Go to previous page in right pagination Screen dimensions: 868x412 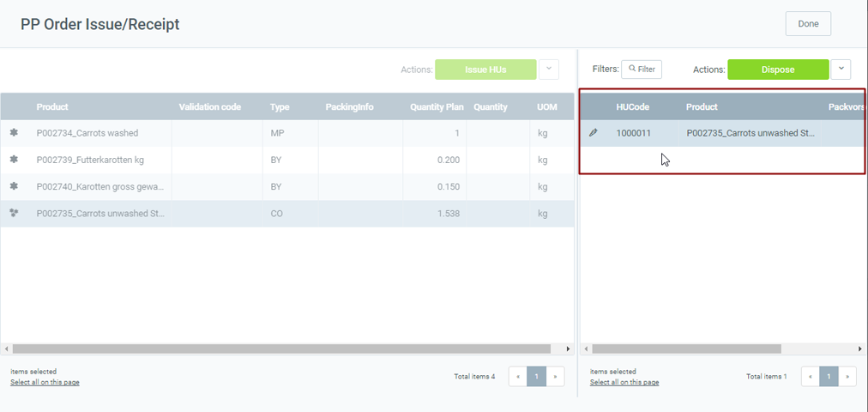click(811, 377)
